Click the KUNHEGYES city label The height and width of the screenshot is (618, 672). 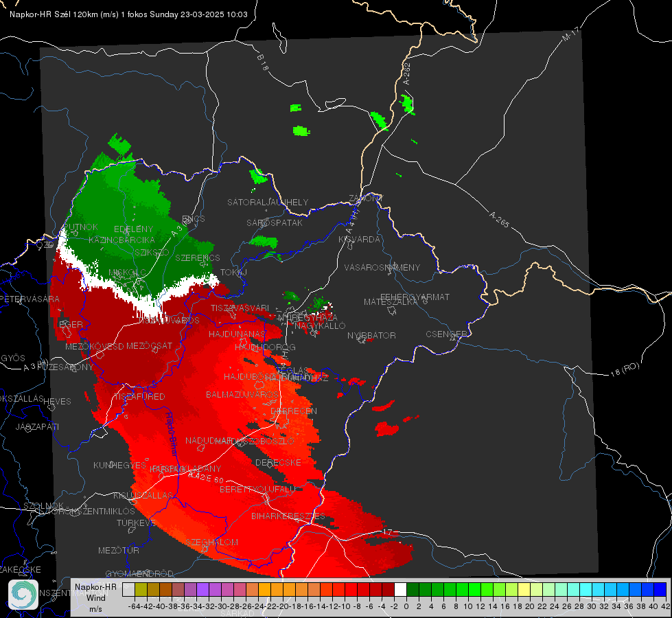pyautogui.click(x=119, y=466)
